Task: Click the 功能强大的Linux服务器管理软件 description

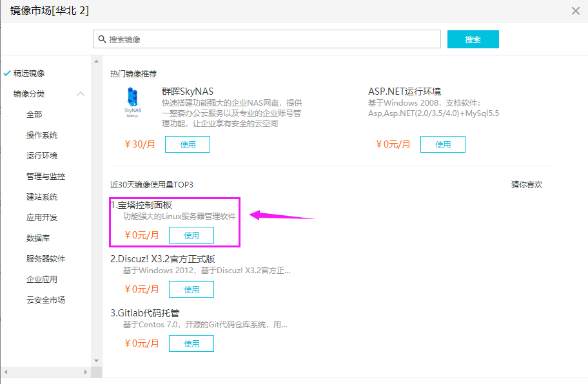Action: tap(179, 216)
